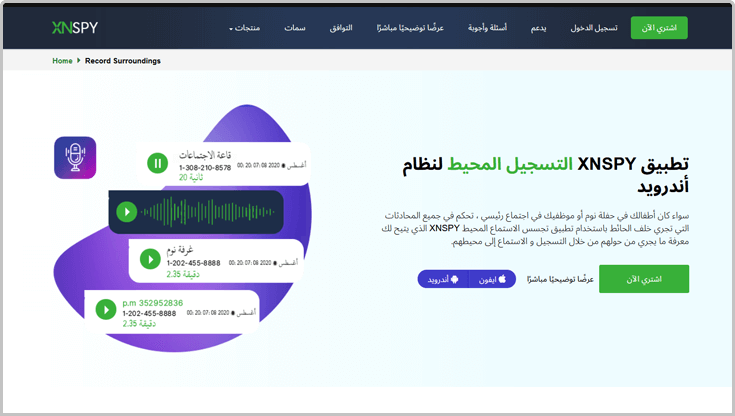The height and width of the screenshot is (416, 735).
Task: Open the يدعم support link
Action: tap(539, 28)
